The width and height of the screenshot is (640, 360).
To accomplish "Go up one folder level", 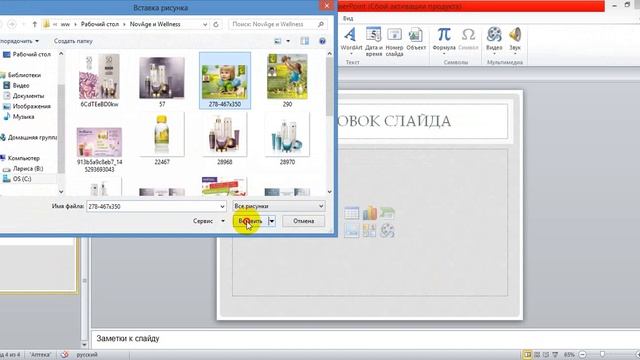I will [35, 24].
